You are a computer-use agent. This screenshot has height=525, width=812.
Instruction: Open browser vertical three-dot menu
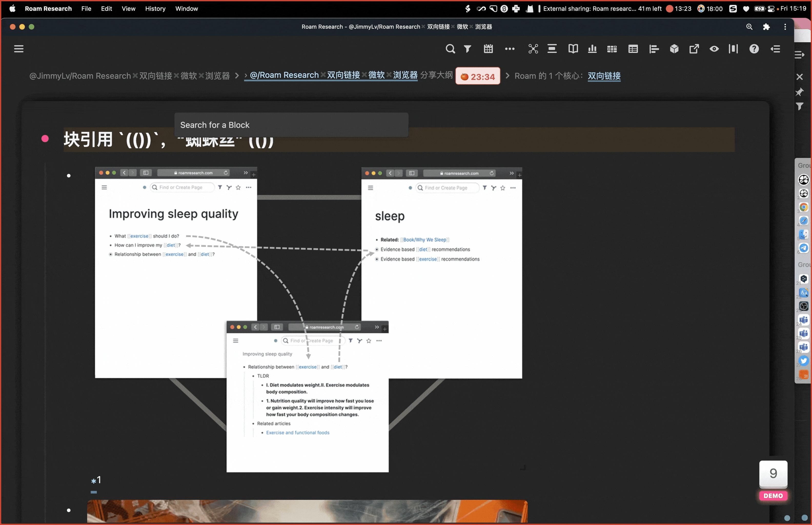(x=785, y=27)
